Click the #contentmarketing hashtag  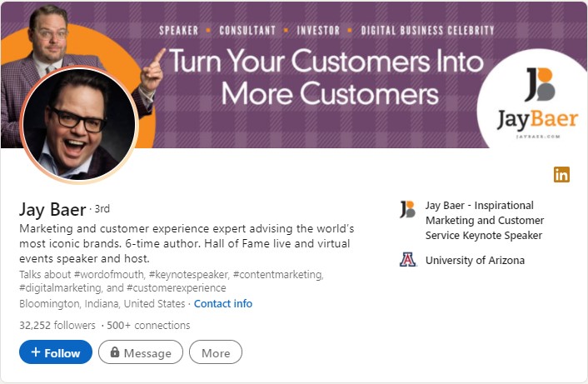278,275
